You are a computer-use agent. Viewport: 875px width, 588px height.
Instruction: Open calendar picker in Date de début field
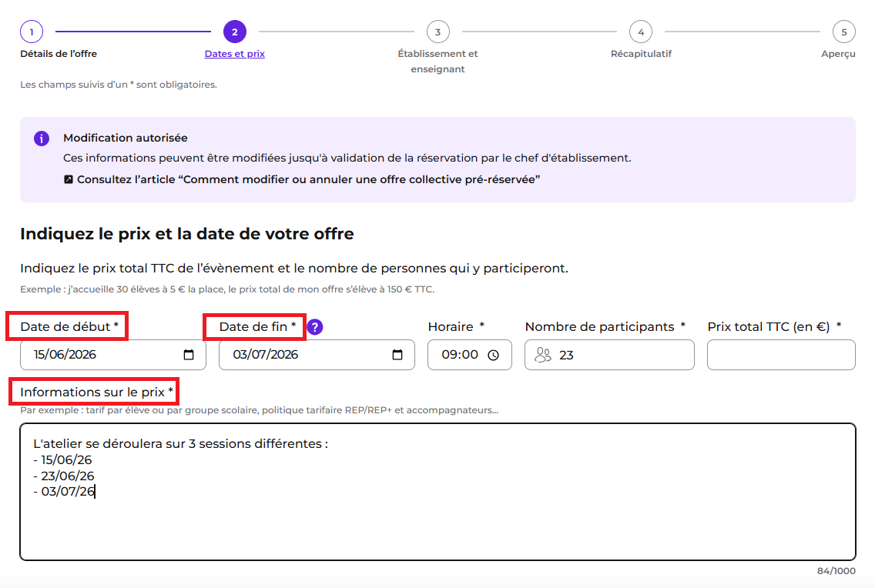(189, 355)
